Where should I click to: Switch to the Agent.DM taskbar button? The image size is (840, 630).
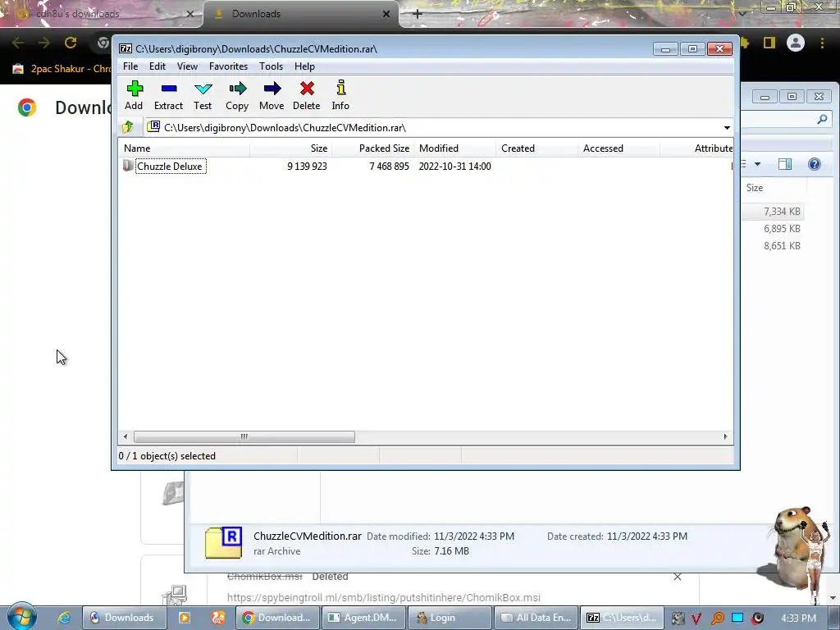(x=363, y=618)
